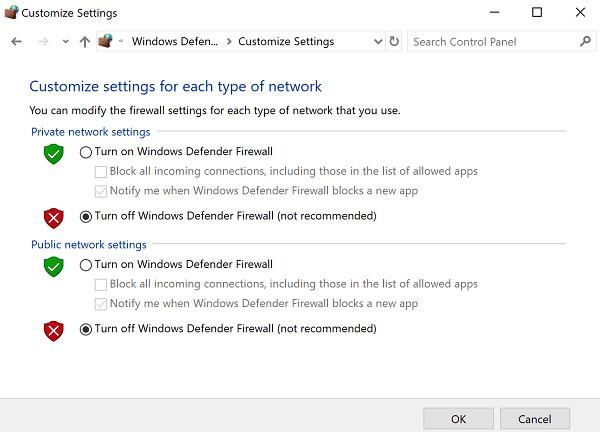Go back using the back arrow

[16, 41]
